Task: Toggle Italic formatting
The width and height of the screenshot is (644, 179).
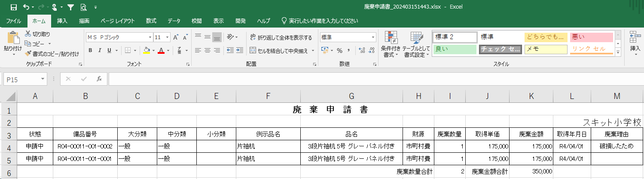Action: [x=100, y=51]
